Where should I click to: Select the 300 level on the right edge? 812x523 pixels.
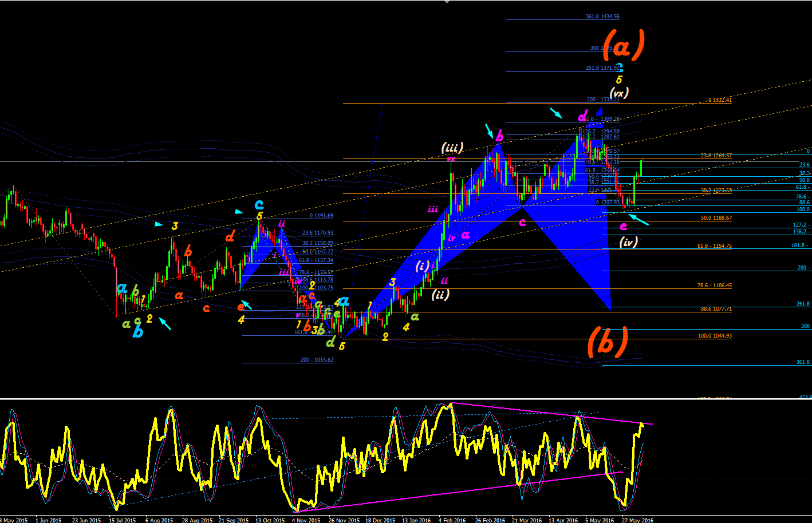click(x=806, y=326)
